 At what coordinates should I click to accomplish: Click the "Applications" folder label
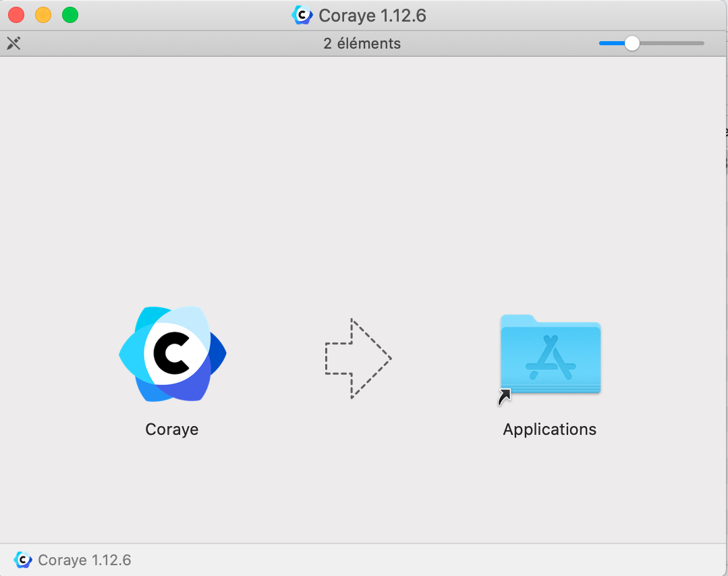click(x=550, y=429)
